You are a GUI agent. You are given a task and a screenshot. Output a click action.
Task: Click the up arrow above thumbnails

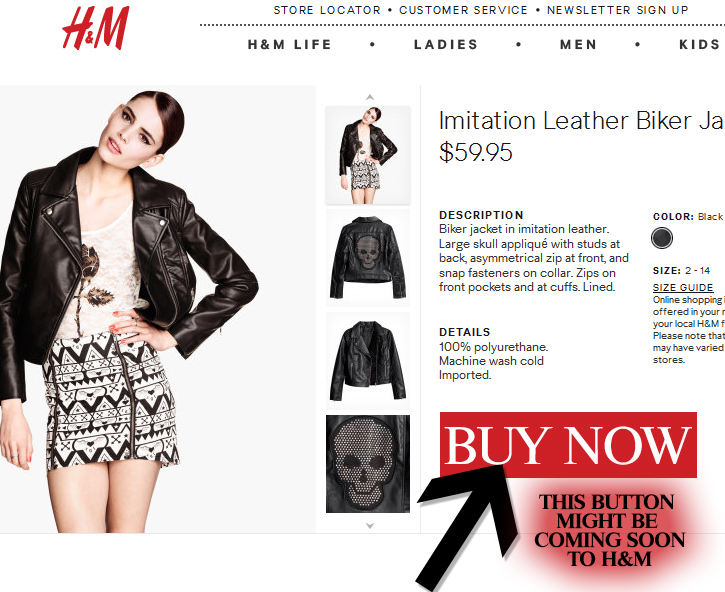coord(369,97)
